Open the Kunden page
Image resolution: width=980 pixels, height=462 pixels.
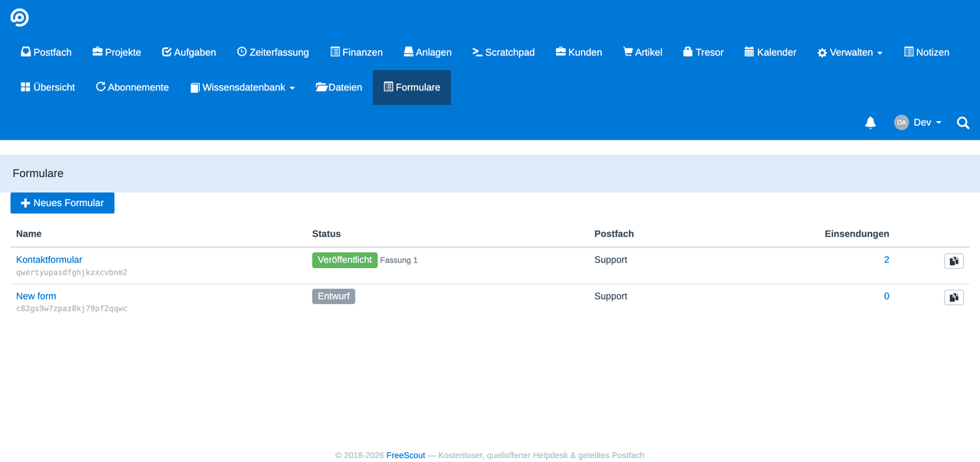[579, 52]
